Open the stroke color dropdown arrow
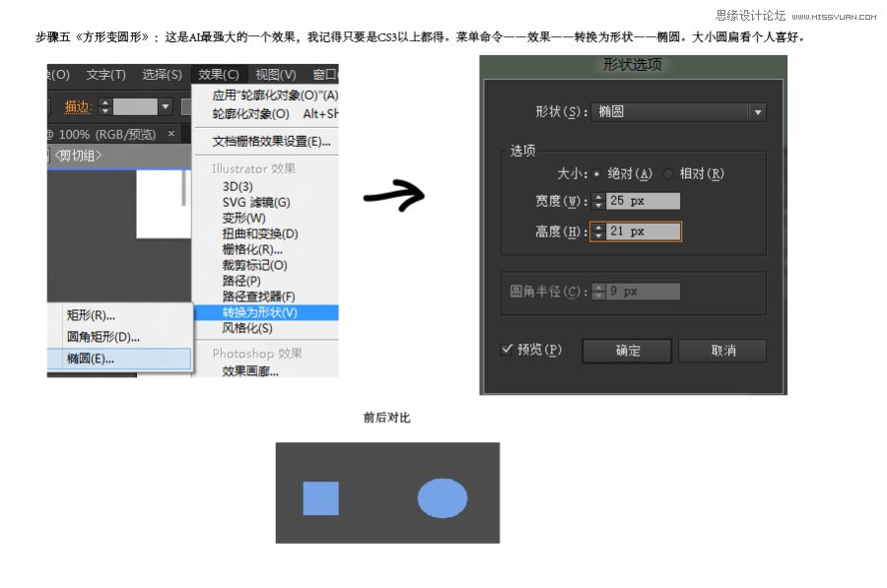This screenshot has width=887, height=588. pyautogui.click(x=165, y=106)
